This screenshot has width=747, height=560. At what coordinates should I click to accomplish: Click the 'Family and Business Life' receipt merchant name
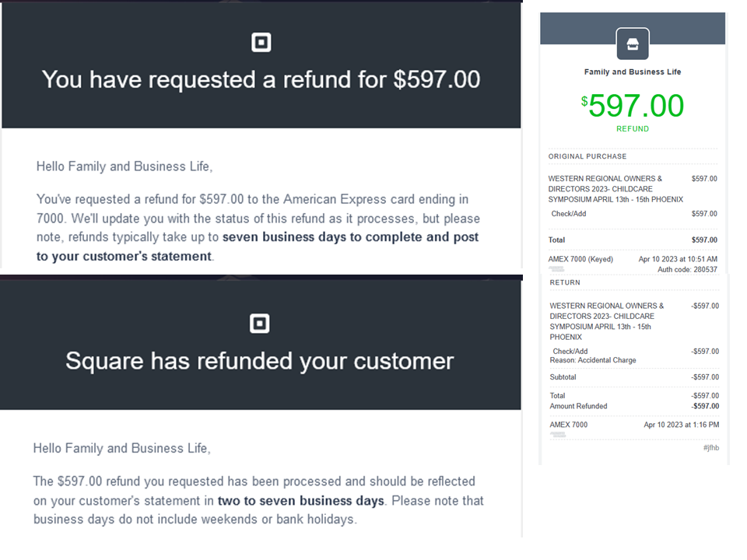633,72
